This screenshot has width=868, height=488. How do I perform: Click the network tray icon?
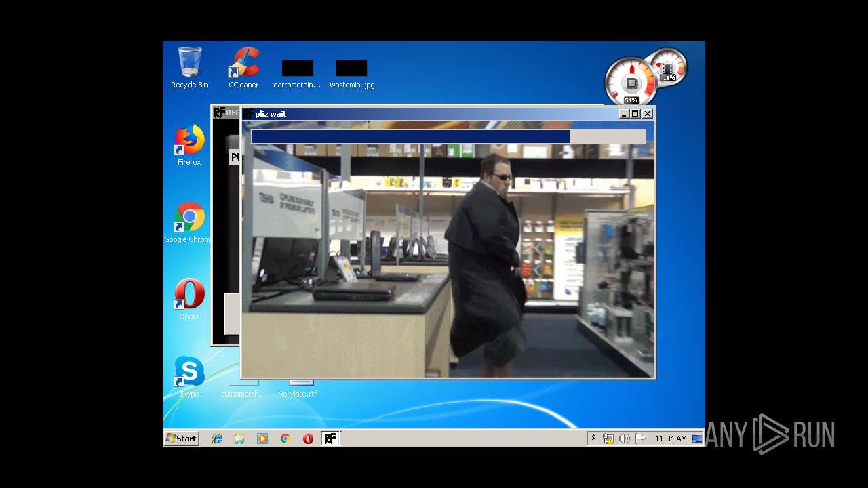click(x=608, y=439)
